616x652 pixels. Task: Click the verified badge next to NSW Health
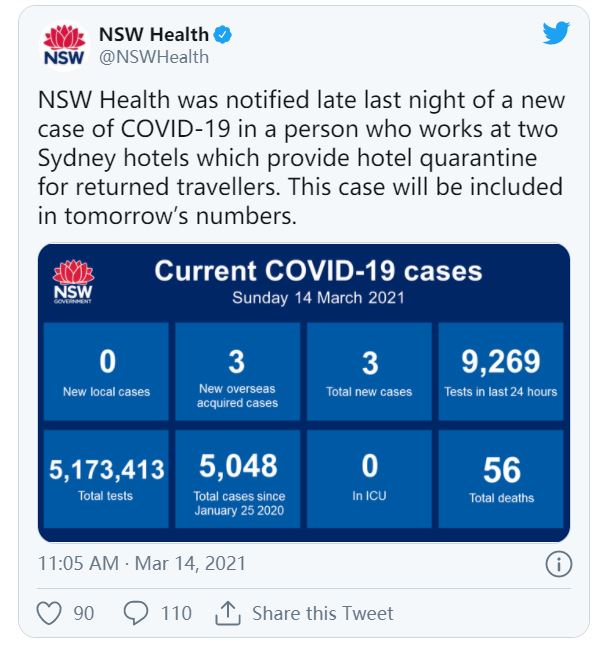click(223, 35)
